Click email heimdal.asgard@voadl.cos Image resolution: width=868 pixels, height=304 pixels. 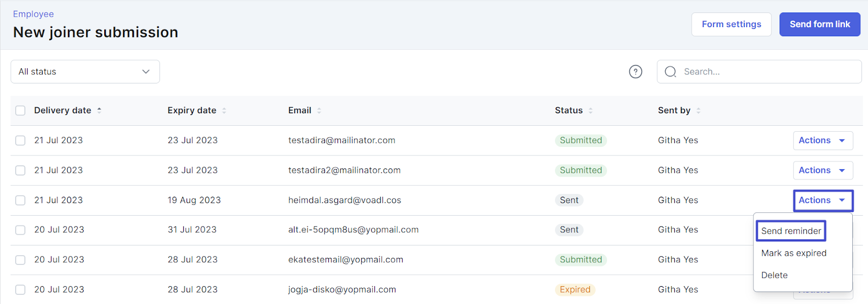pos(344,200)
